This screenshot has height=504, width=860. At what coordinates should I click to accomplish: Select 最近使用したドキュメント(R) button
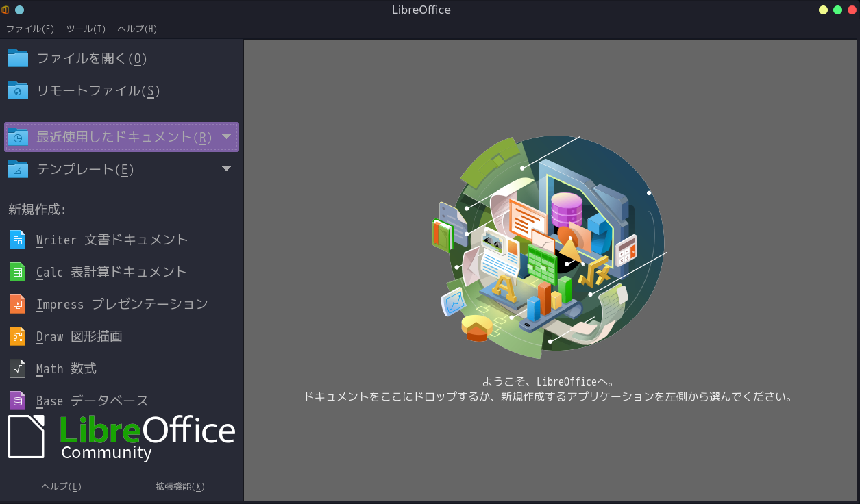click(121, 137)
